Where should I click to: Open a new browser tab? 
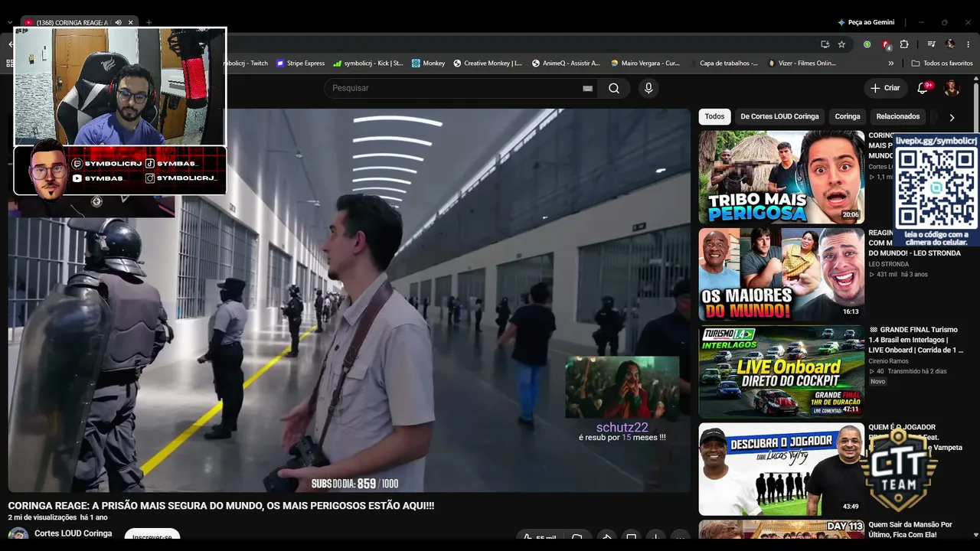coord(149,22)
